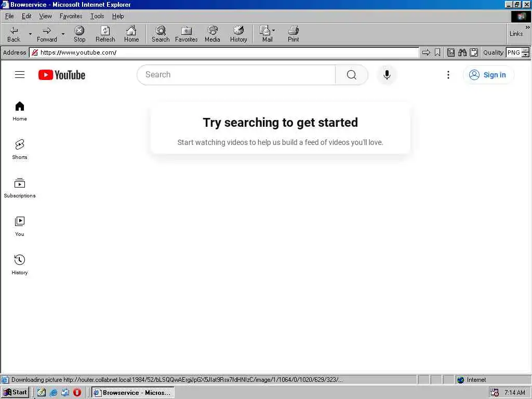This screenshot has width=532, height=399.
Task: Click the system tray scheduler icon
Action: (495, 393)
